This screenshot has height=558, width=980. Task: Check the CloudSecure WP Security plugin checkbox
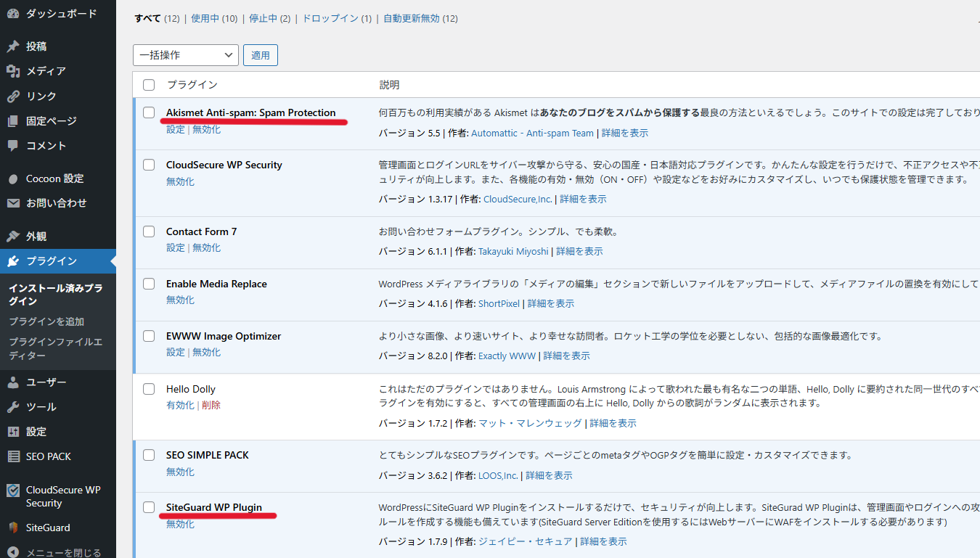pyautogui.click(x=149, y=165)
